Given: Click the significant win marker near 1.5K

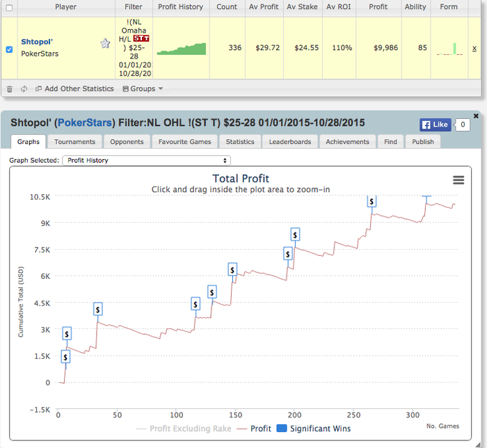Looking at the screenshot, I should point(65,357).
